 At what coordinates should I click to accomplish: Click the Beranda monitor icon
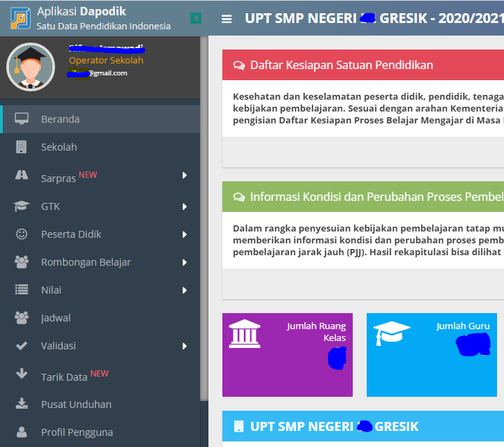pyautogui.click(x=22, y=119)
